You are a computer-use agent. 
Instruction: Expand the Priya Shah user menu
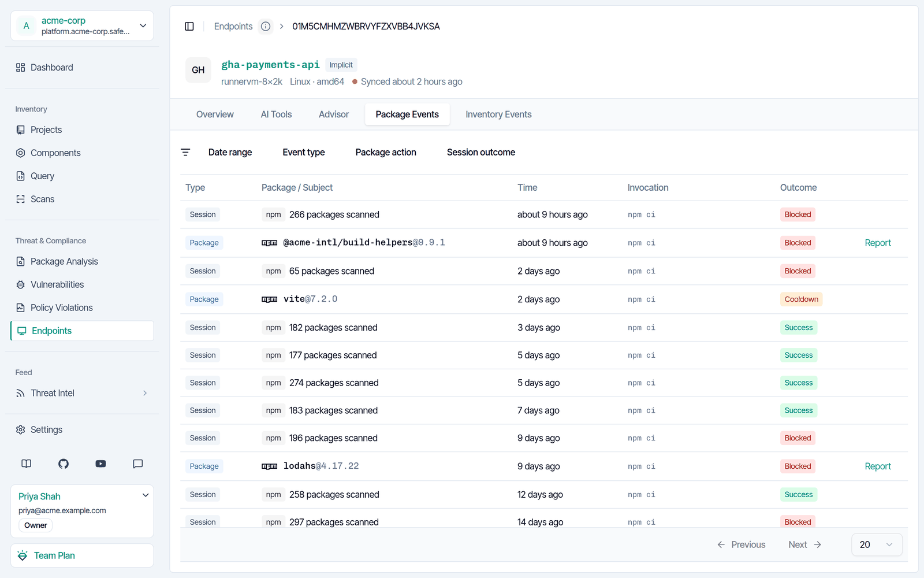click(x=146, y=495)
